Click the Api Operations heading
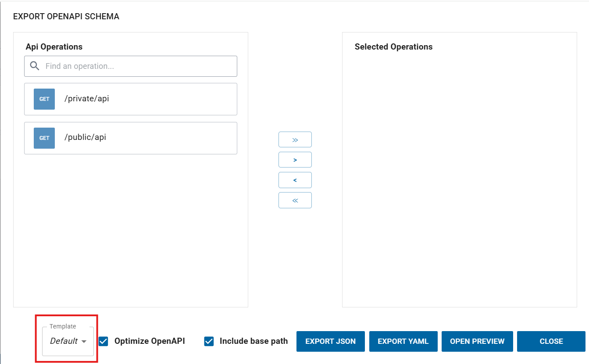The height and width of the screenshot is (364, 589). coord(54,46)
